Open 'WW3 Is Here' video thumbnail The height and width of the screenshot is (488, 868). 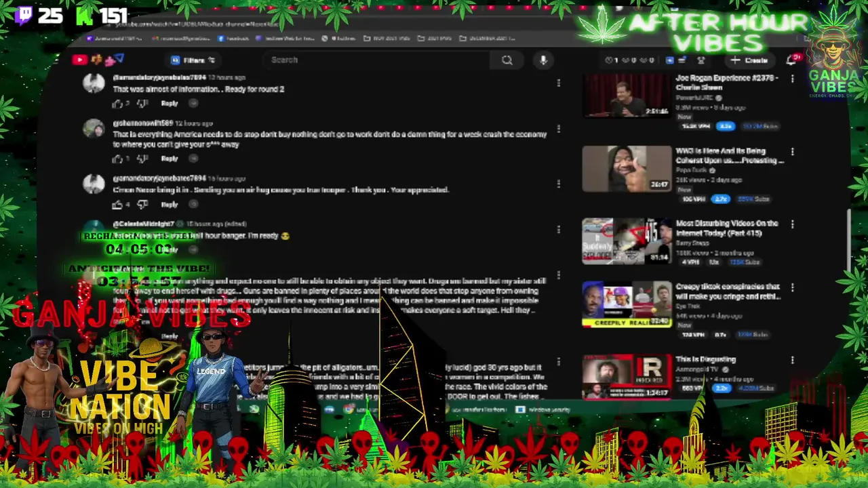pos(627,168)
